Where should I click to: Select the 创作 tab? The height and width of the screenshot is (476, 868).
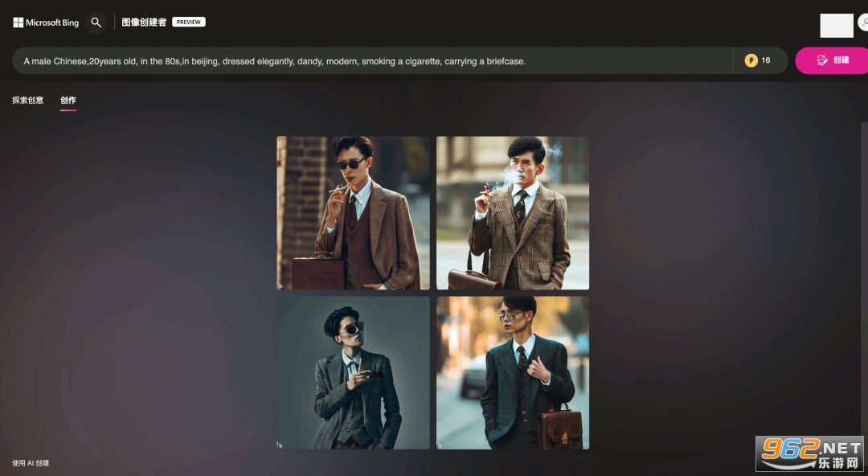pyautogui.click(x=68, y=101)
